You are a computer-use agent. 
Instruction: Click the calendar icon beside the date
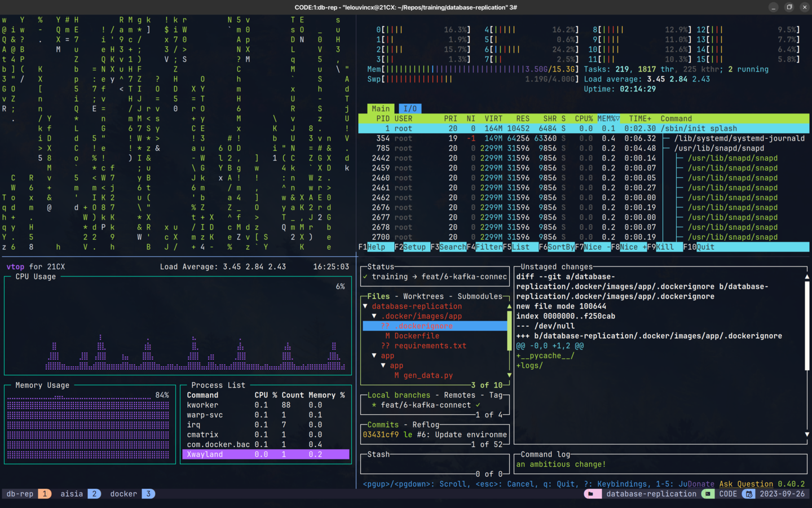click(748, 494)
